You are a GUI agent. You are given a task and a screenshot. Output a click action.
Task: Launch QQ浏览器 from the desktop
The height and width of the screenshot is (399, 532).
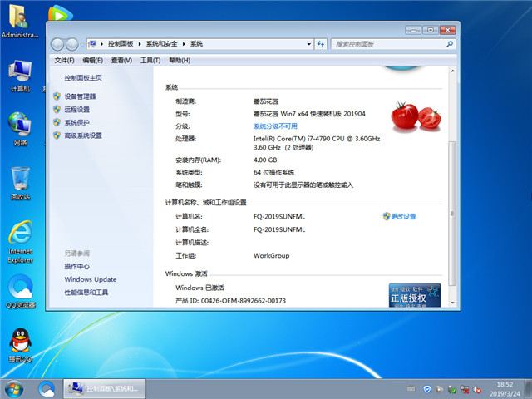(20, 292)
